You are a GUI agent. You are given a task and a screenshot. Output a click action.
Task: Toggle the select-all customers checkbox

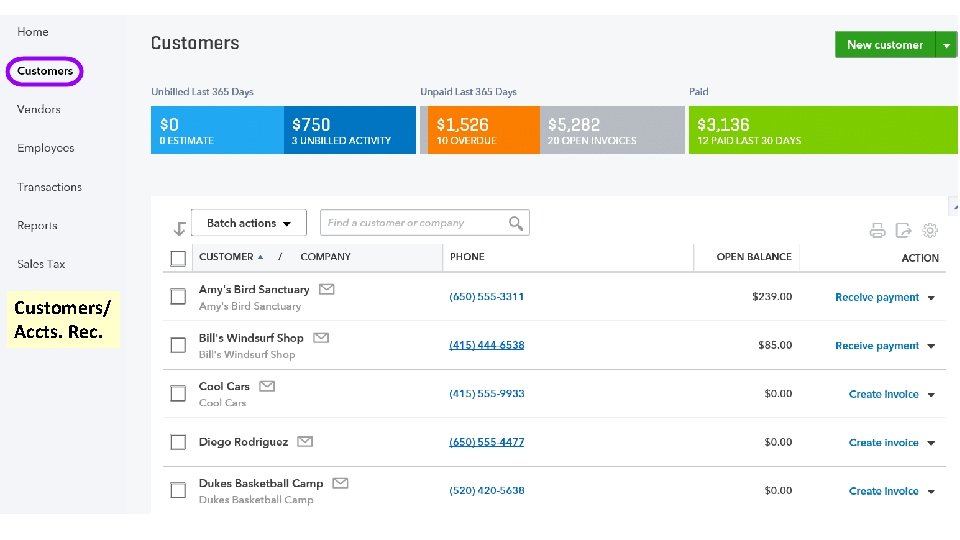pos(178,258)
